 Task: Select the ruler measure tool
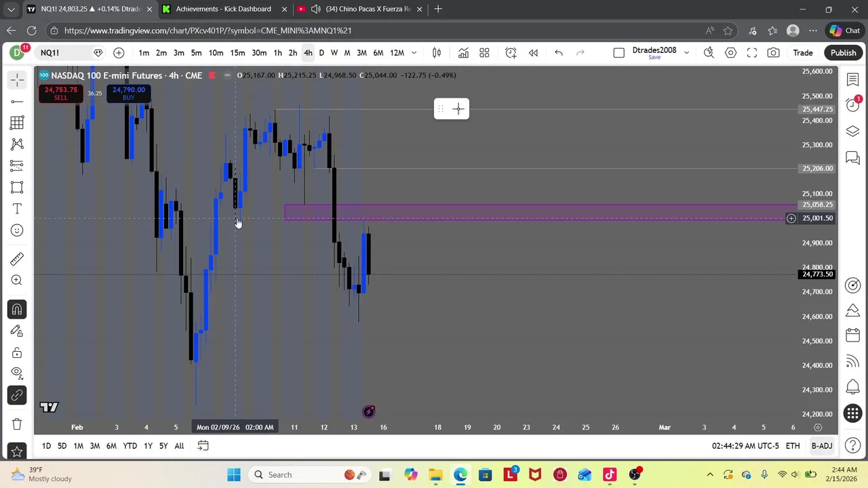[17, 258]
